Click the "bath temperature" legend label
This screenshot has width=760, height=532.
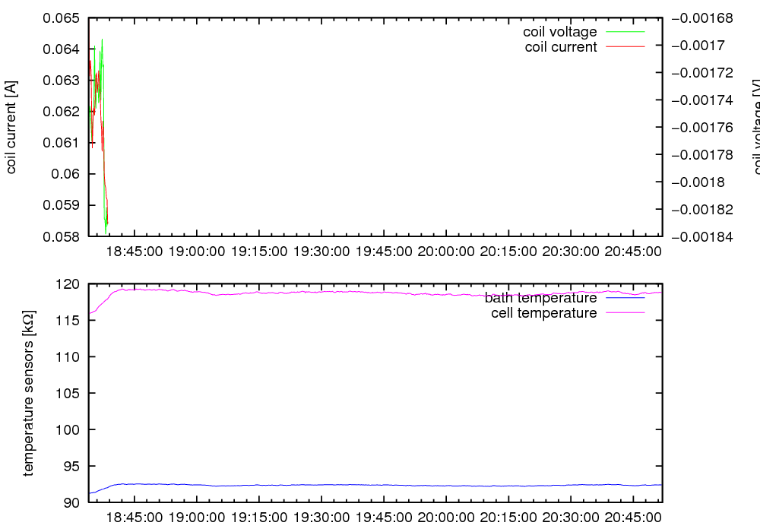tap(540, 298)
